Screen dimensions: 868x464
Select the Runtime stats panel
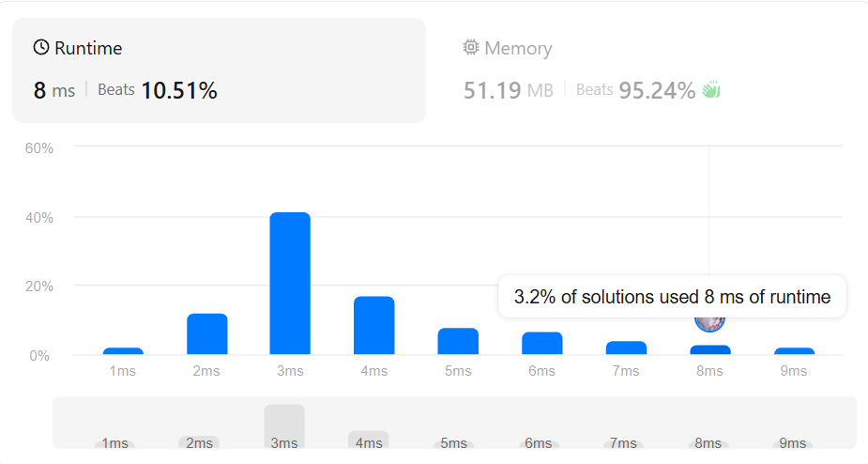(x=220, y=70)
